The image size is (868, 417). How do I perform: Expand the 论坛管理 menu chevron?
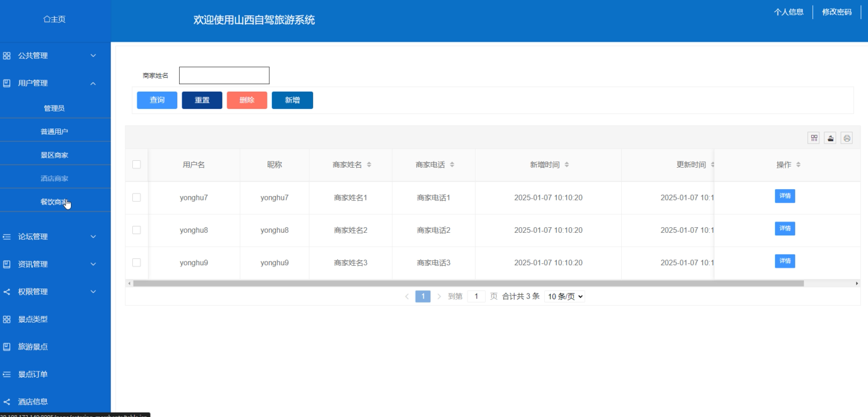93,237
